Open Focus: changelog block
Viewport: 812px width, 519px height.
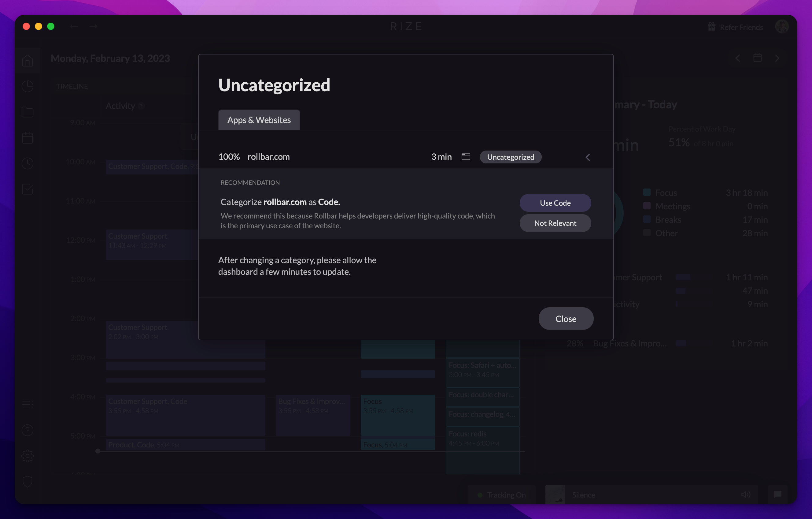pos(482,416)
